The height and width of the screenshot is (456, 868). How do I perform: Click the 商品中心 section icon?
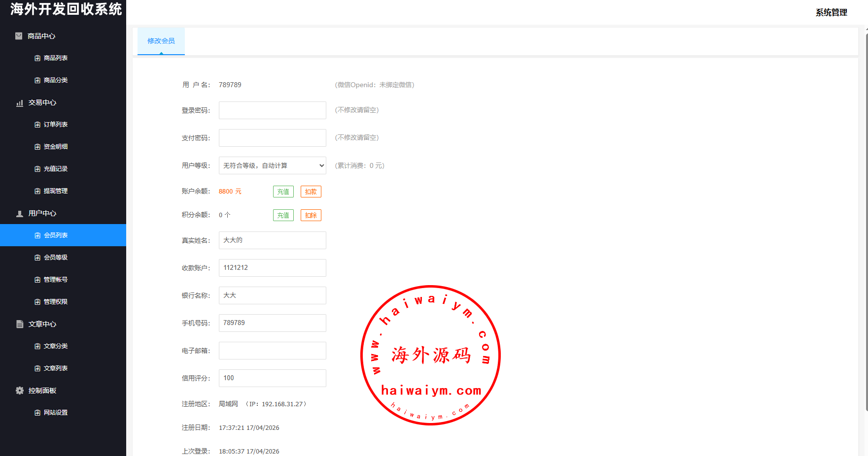(x=19, y=36)
